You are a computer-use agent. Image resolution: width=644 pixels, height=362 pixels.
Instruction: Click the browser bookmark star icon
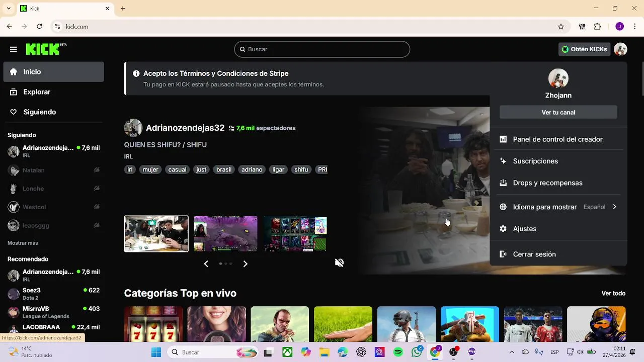pos(561,27)
